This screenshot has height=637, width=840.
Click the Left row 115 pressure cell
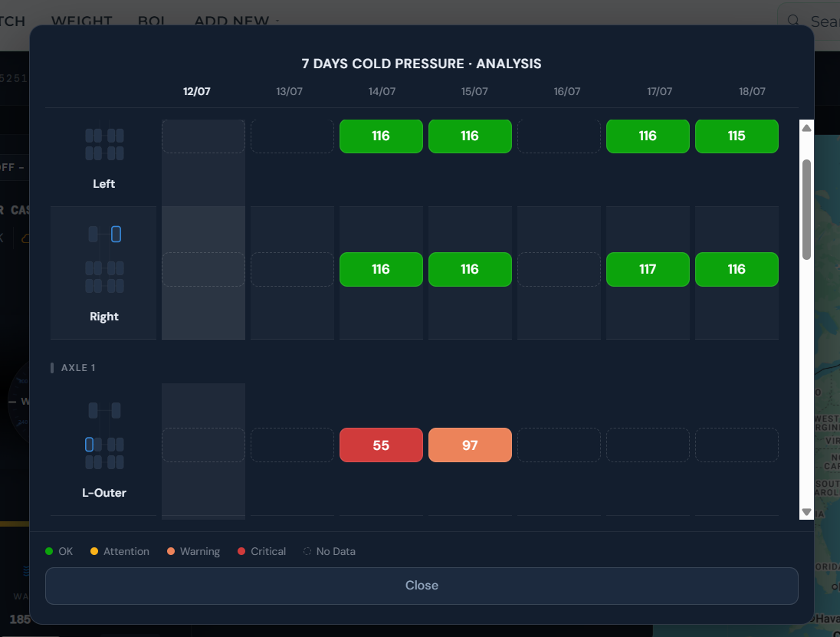pyautogui.click(x=737, y=136)
